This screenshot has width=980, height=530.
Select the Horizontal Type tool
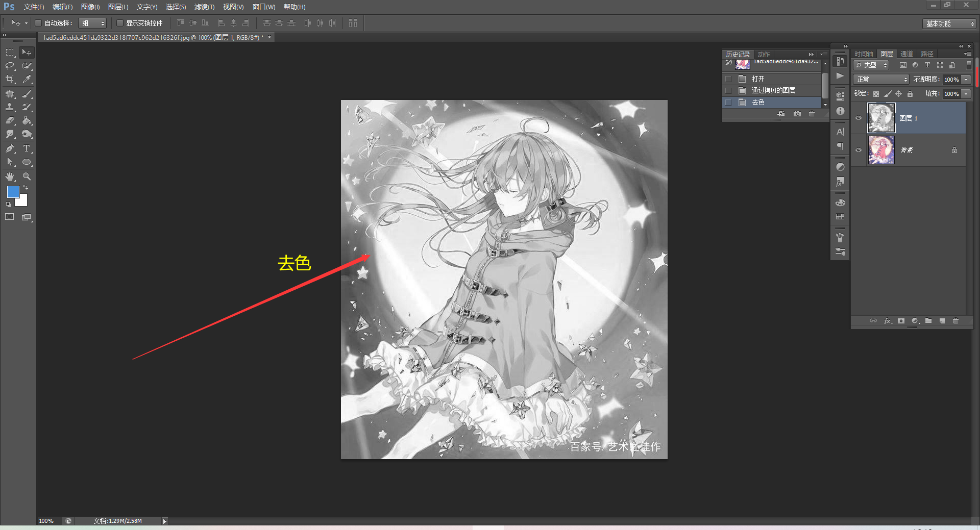coord(27,148)
